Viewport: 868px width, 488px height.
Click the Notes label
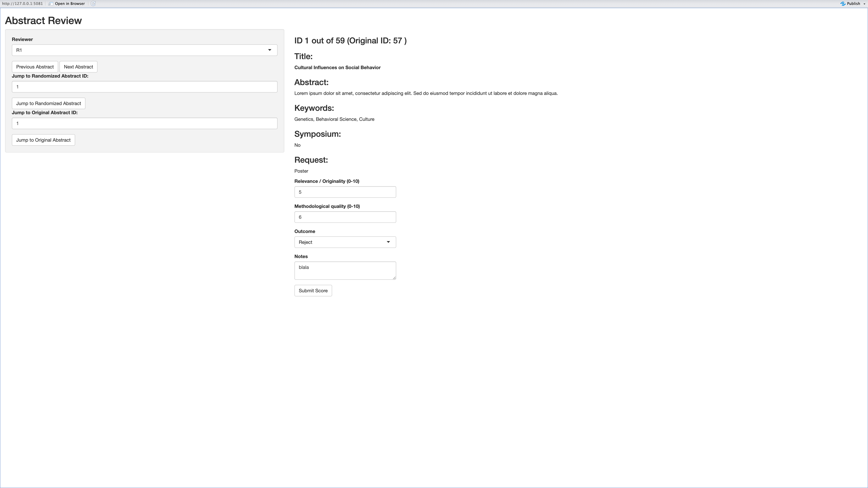301,256
